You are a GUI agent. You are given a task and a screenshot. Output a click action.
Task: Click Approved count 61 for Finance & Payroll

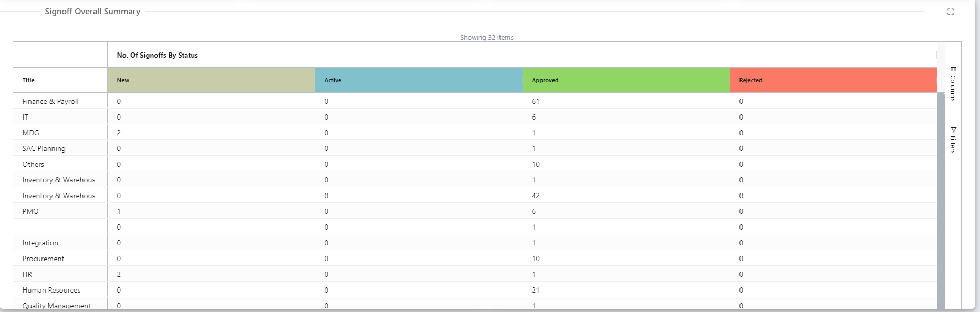(536, 101)
